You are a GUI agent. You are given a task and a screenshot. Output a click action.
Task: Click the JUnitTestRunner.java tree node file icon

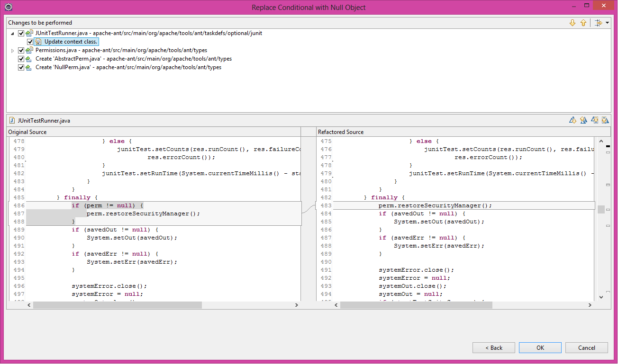pyautogui.click(x=30, y=34)
